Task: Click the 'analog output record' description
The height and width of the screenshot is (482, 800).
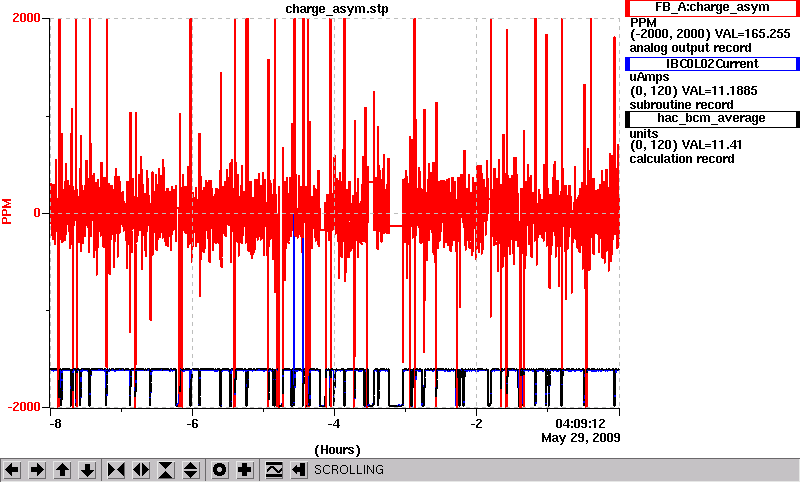Action: click(690, 48)
